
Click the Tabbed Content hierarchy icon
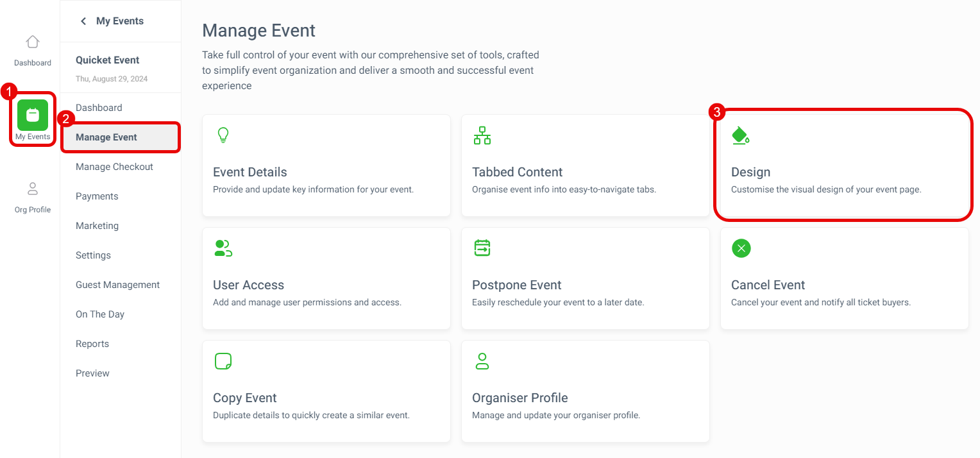pos(482,135)
